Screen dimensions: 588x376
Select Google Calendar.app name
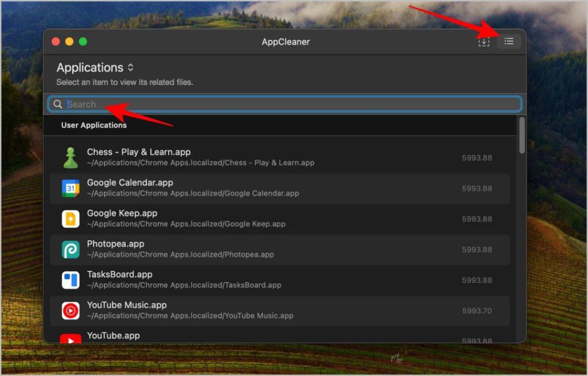130,183
